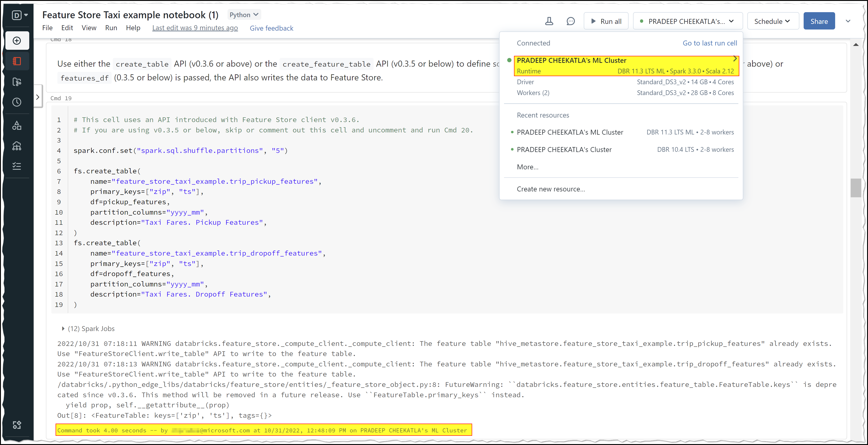This screenshot has height=445, width=868.
Task: Open the Compute cluster icon in sidebar
Action: coord(17,146)
